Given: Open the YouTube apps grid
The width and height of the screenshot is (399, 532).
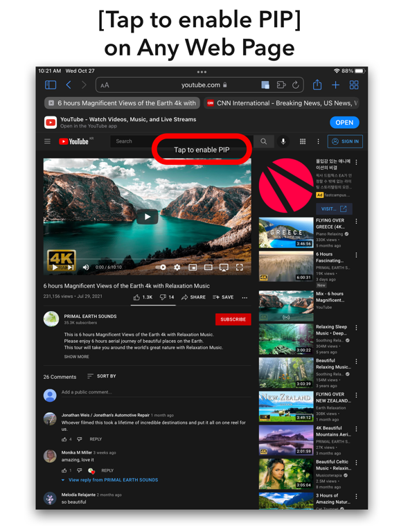Looking at the screenshot, I should coord(303,141).
